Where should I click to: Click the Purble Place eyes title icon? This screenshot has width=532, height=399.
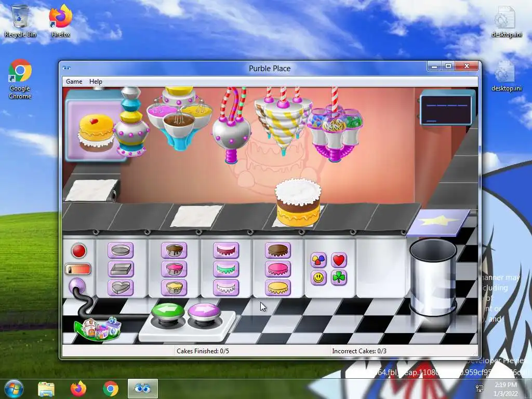coord(66,68)
